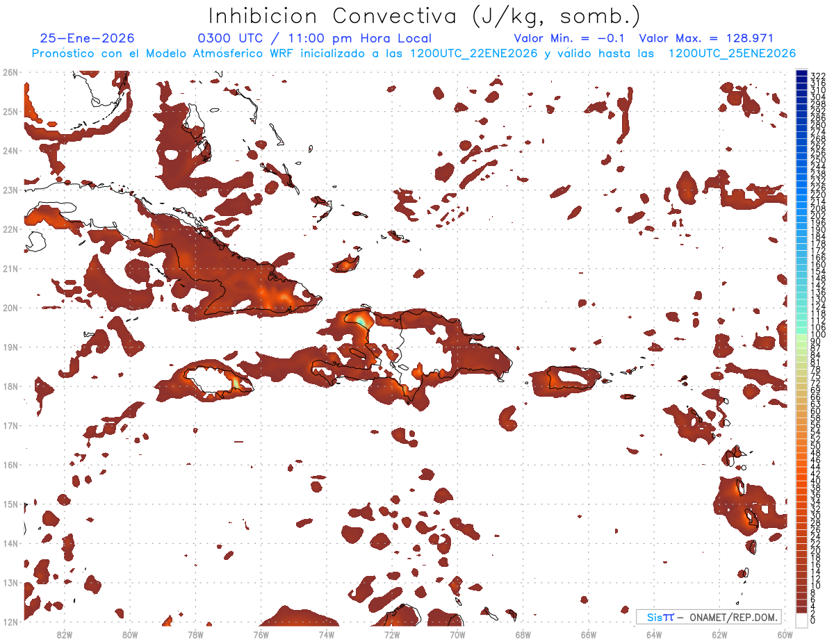834x644 pixels.
Task: Pick the dark blue 322 swatch on colorbar
Action: (x=802, y=74)
